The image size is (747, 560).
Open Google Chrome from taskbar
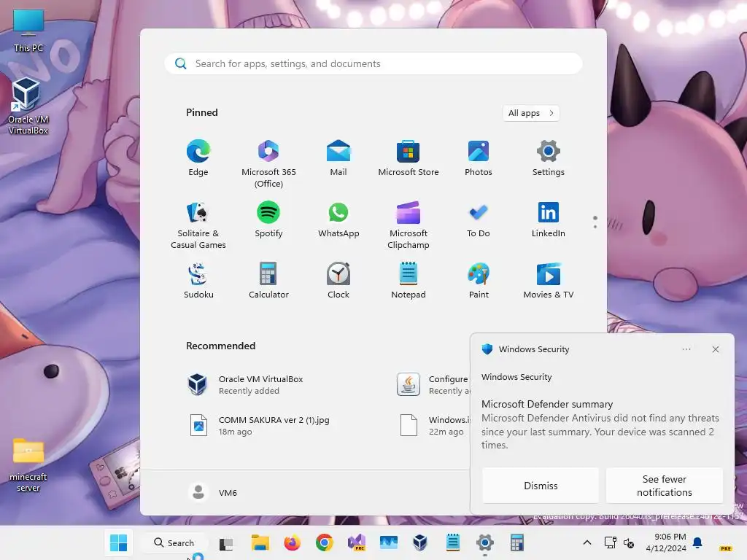(x=324, y=542)
